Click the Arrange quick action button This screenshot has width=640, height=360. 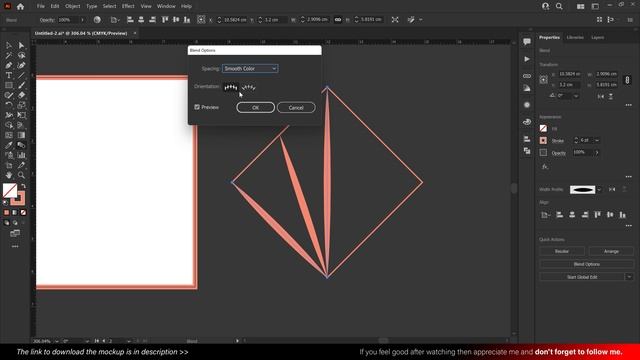[x=611, y=251]
